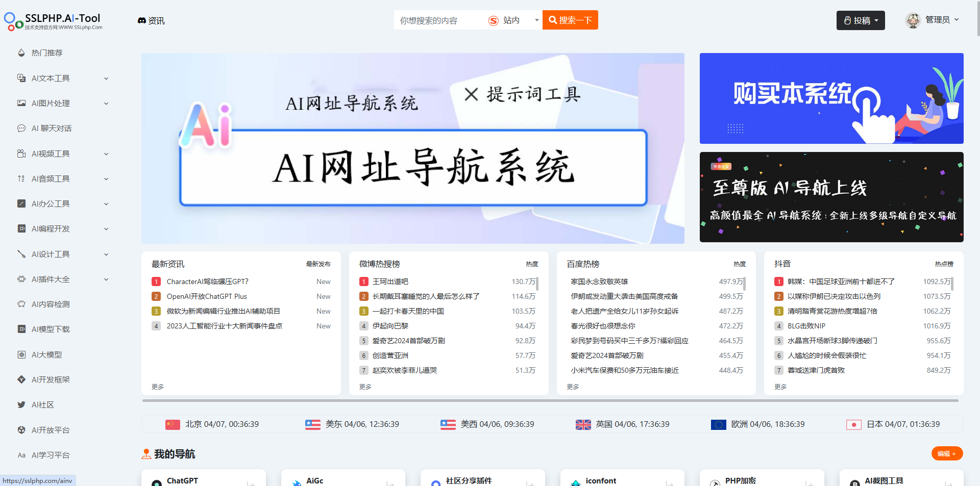
Task: Expand the AI图片处理 submenu chevron
Action: [106, 104]
